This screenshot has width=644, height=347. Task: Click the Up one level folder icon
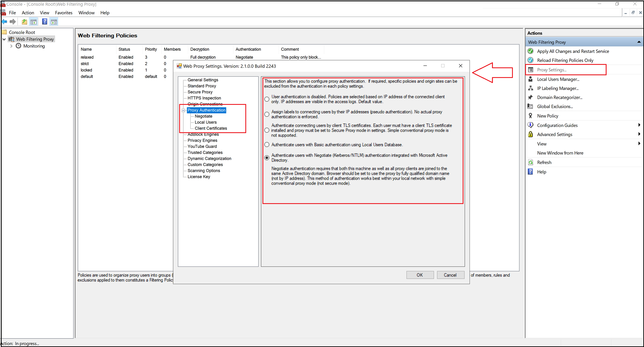click(x=25, y=22)
